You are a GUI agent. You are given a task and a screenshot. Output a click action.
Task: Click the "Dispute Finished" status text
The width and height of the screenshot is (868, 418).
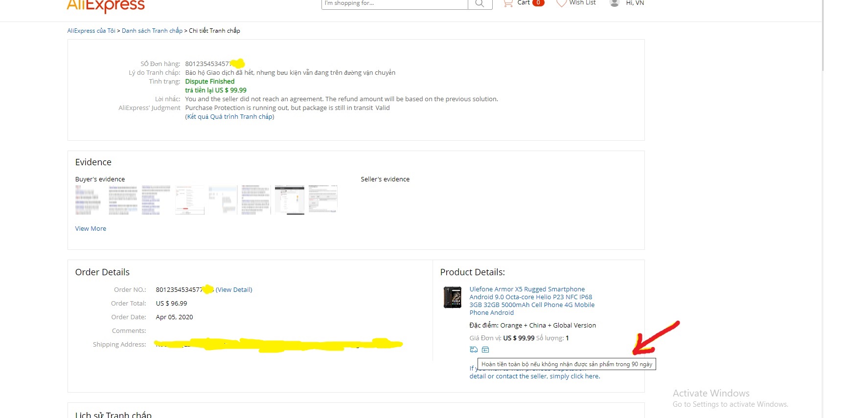[210, 82]
